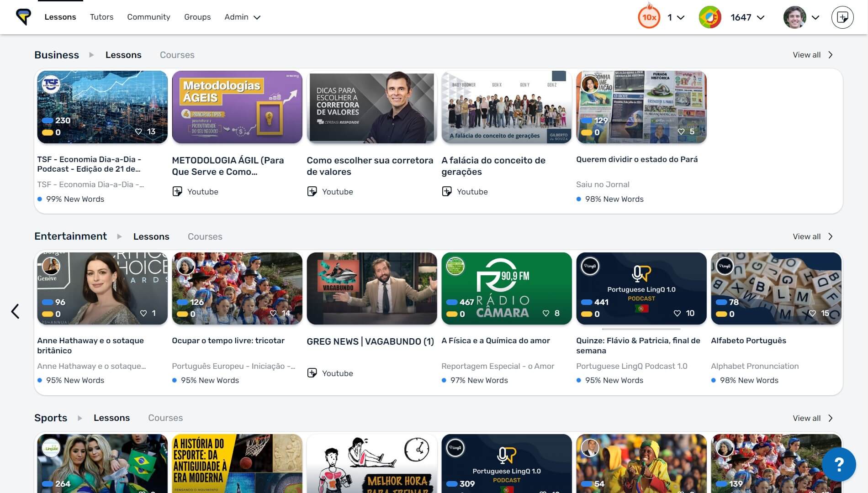Like the Rádio Câmara lesson heart icon
Image resolution: width=868 pixels, height=493 pixels.
click(x=545, y=313)
